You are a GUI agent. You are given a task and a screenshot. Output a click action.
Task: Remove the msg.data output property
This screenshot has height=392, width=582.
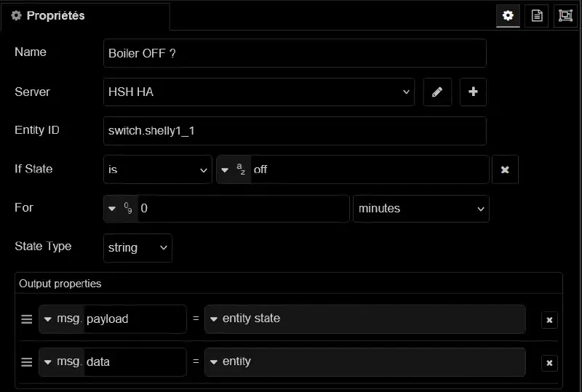click(549, 363)
